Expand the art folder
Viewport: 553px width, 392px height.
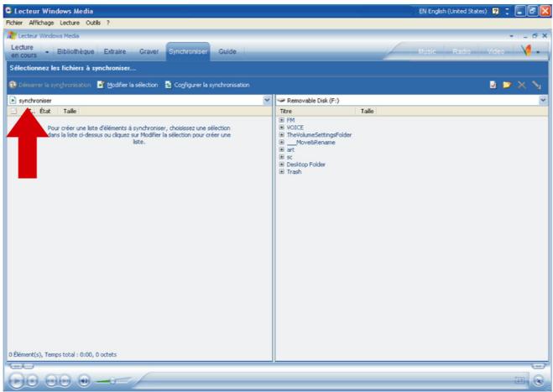tap(282, 149)
